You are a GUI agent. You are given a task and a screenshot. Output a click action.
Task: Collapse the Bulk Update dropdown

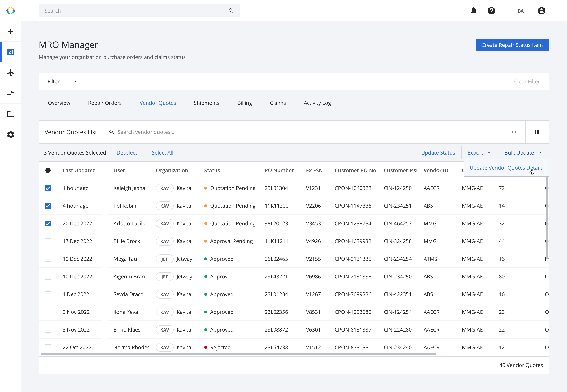523,152
